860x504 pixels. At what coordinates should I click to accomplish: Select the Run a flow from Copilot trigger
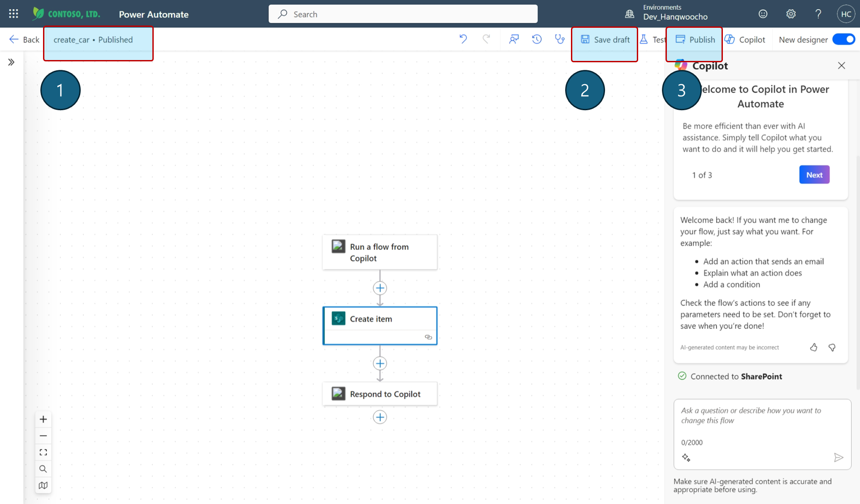pyautogui.click(x=380, y=252)
